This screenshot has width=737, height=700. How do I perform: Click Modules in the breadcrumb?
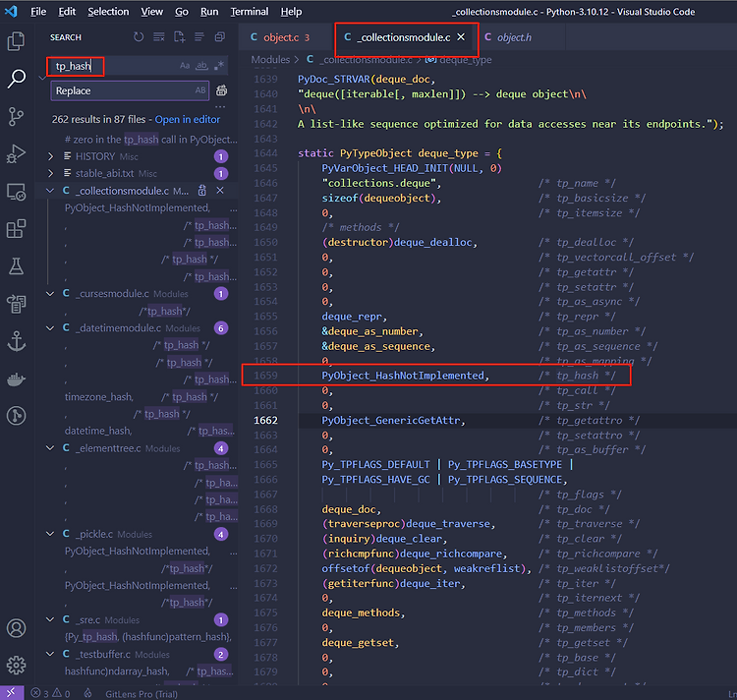pos(270,60)
